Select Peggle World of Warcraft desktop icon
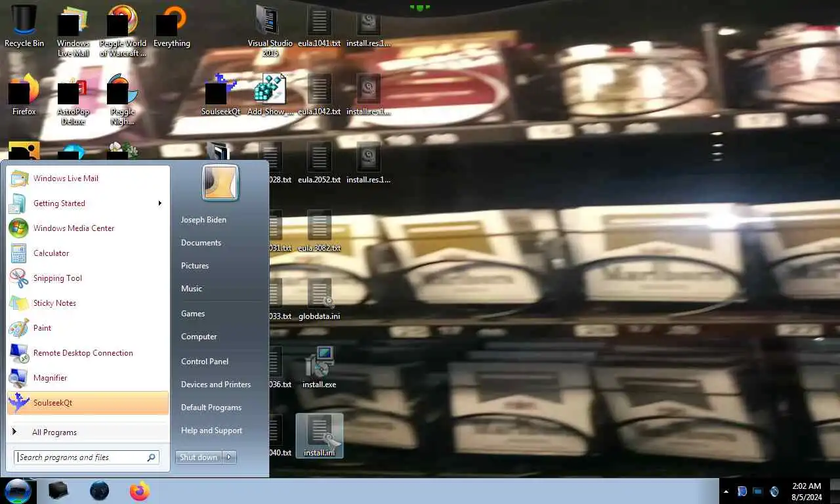This screenshot has width=840, height=504. click(123, 31)
